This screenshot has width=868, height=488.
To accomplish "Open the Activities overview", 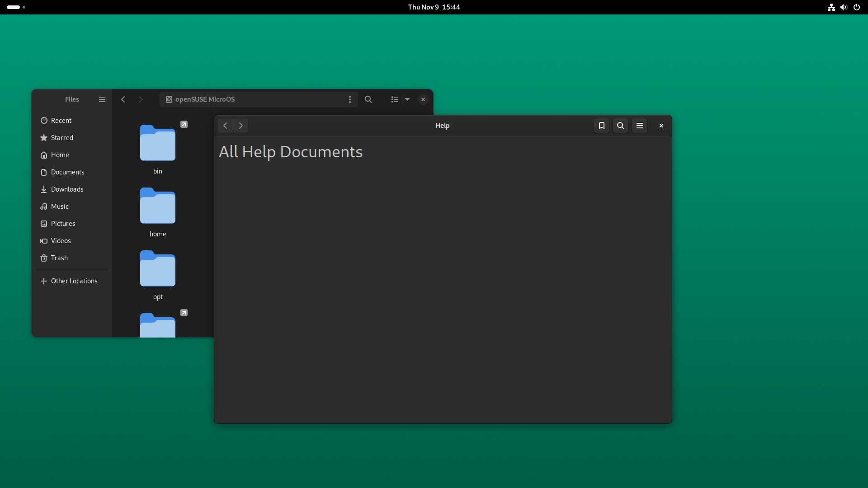I will (x=16, y=7).
